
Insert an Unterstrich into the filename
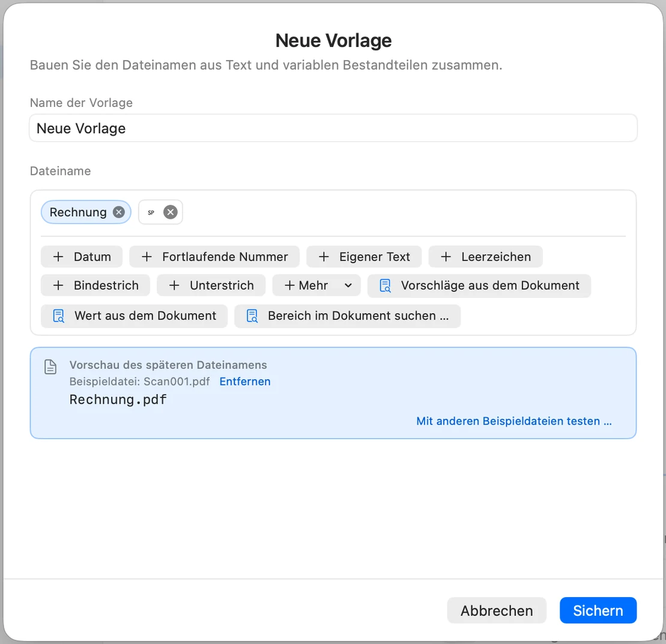coord(211,285)
